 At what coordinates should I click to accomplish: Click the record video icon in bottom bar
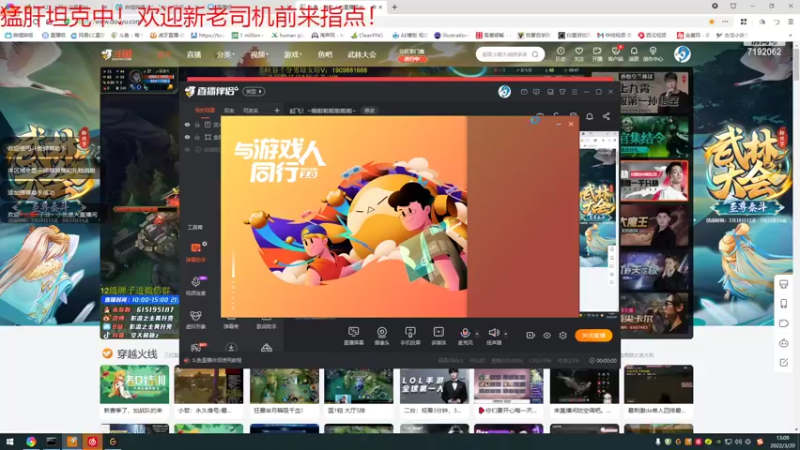tap(531, 335)
